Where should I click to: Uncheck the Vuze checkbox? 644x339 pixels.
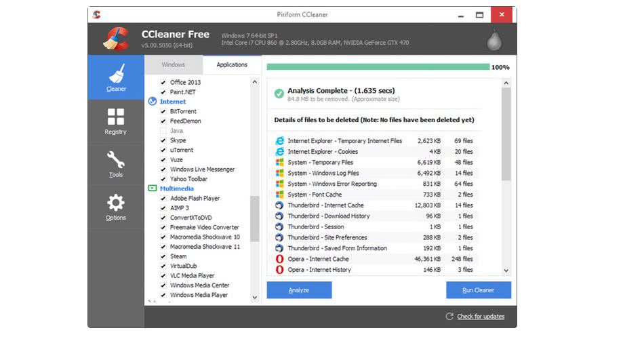click(x=163, y=160)
